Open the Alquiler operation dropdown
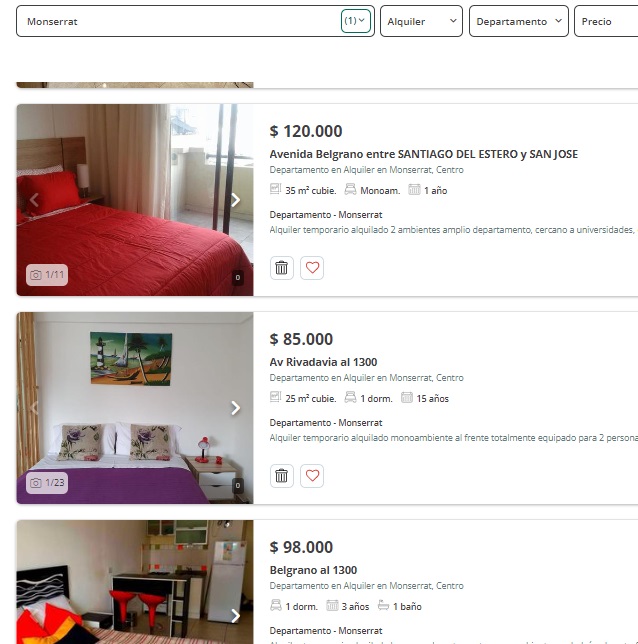This screenshot has width=638, height=644. (421, 21)
